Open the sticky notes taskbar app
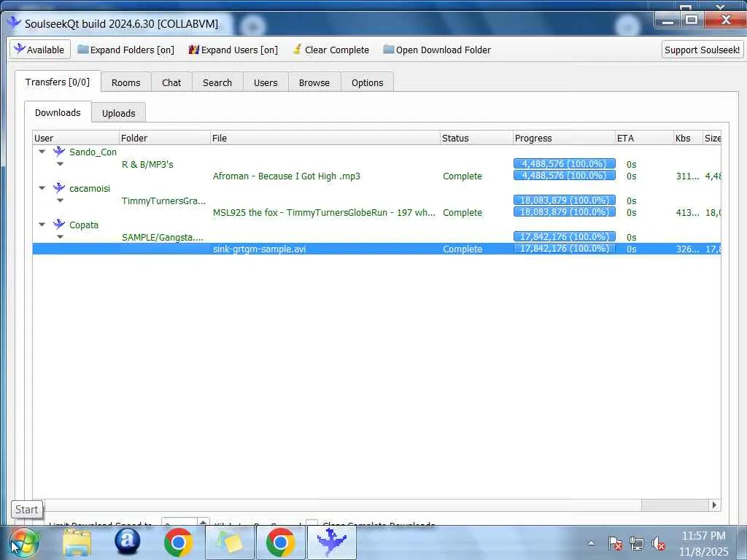Image resolution: width=747 pixels, height=560 pixels. (x=230, y=542)
